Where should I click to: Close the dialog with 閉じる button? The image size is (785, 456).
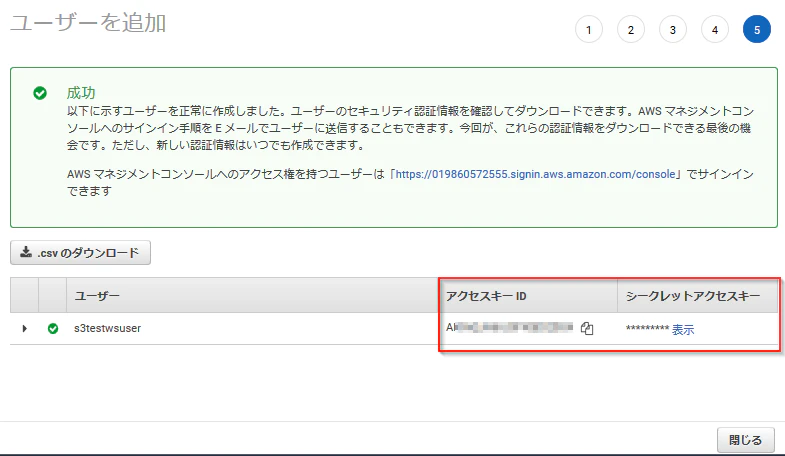(745, 440)
